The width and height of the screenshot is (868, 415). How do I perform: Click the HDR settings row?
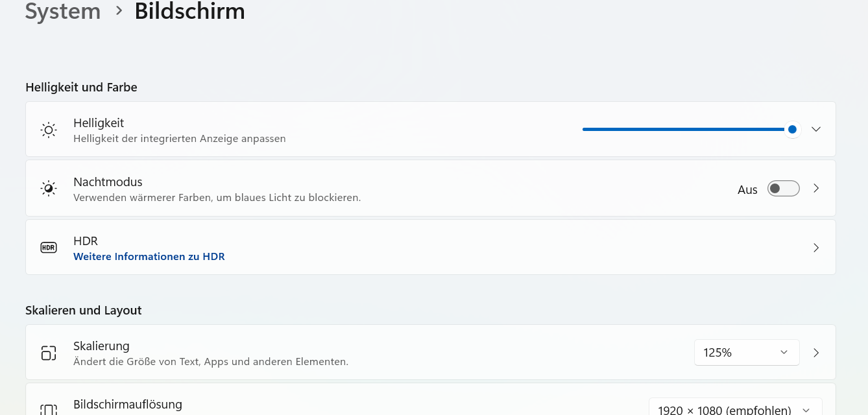(431, 247)
